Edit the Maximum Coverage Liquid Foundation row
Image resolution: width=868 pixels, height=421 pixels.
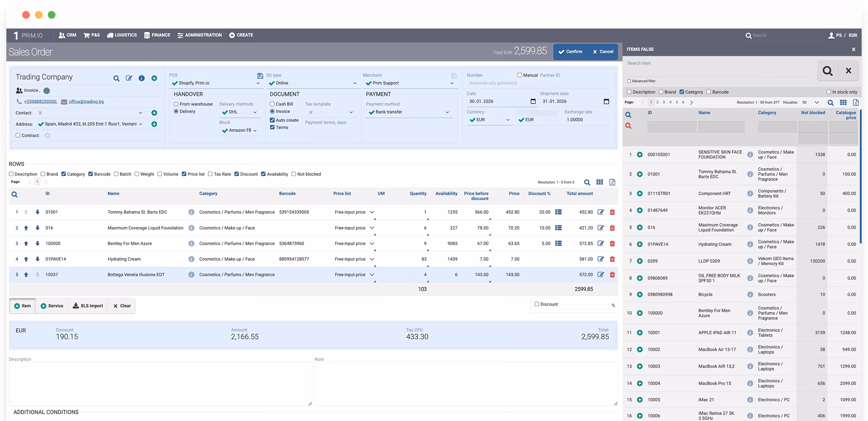pyautogui.click(x=601, y=228)
